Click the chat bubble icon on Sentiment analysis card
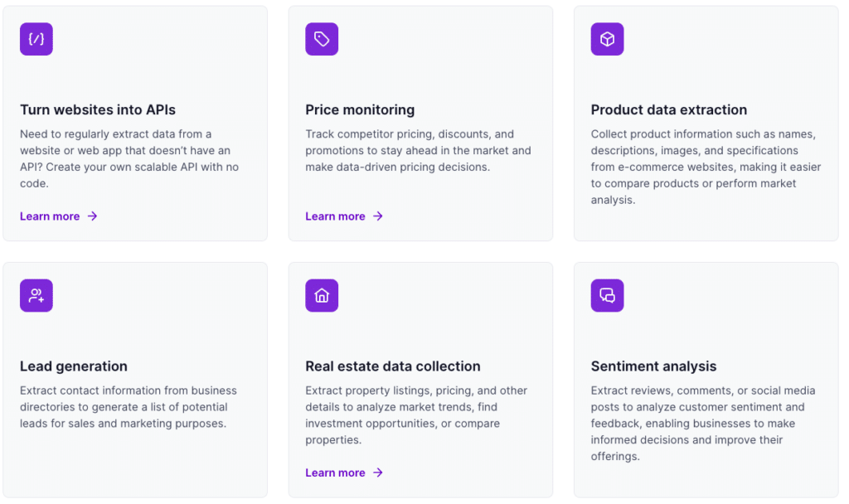849x504 pixels. pyautogui.click(x=607, y=295)
